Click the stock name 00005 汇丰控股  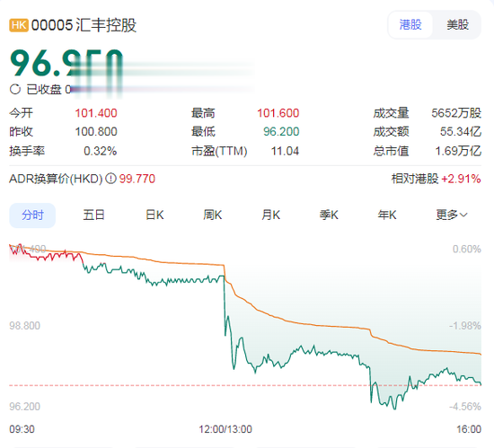point(84,25)
